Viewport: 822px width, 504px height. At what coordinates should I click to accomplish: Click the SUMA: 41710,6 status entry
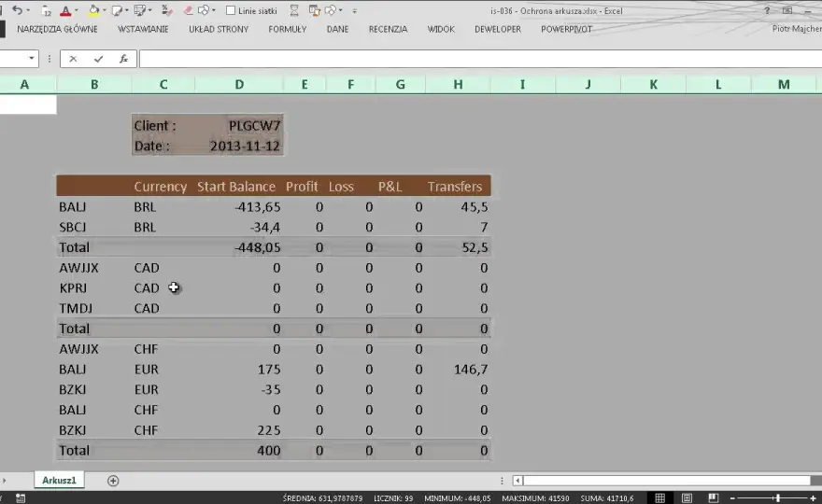[x=606, y=498]
